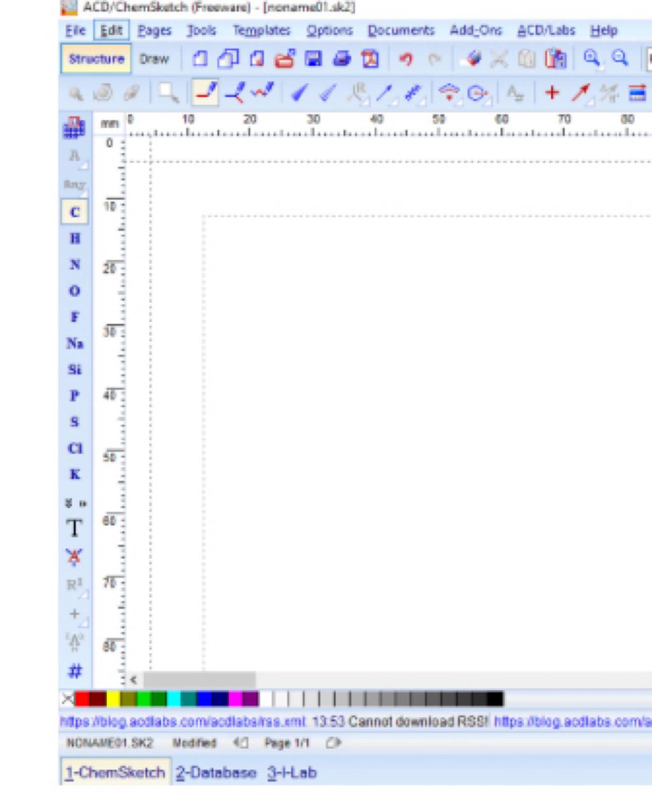Image resolution: width=652 pixels, height=812 pixels.
Task: Click the Zoom Out magnifier
Action: [x=620, y=59]
